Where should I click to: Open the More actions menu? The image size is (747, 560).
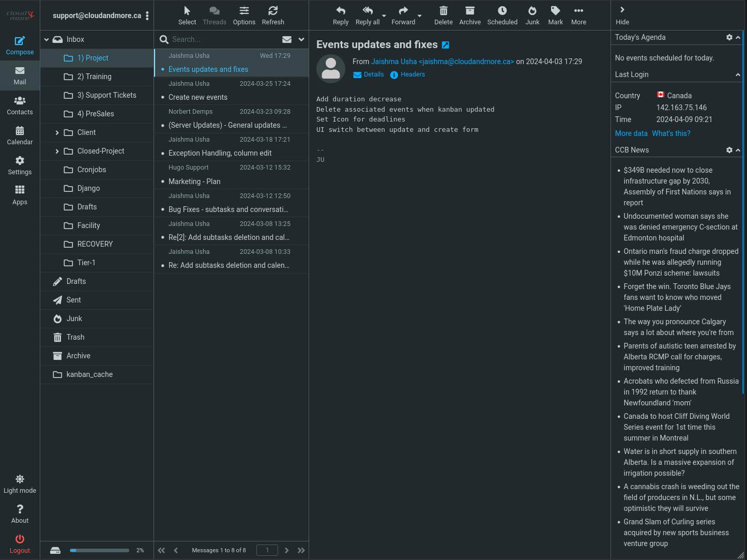pyautogui.click(x=578, y=16)
